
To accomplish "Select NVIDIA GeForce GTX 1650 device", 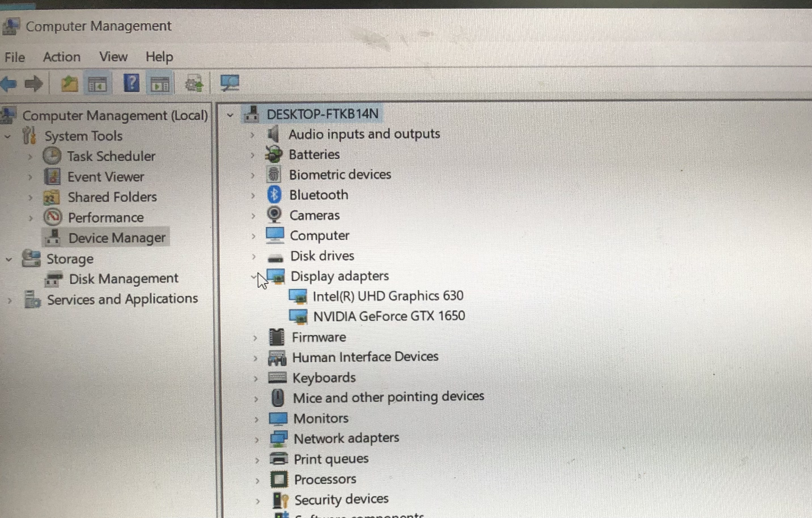I will click(389, 316).
